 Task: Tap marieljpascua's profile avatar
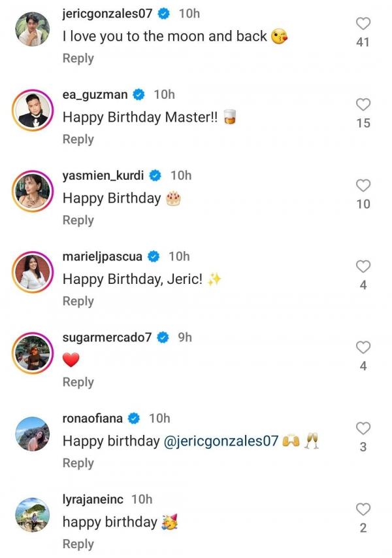(31, 272)
